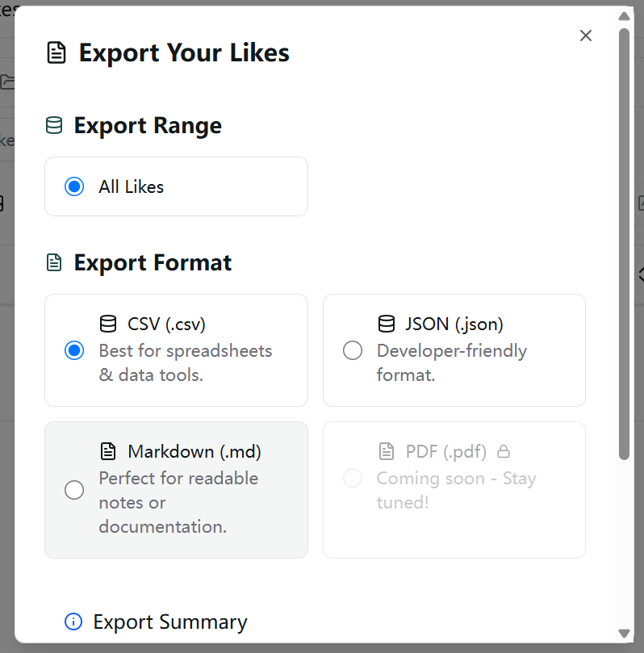Click the PDF file icon
Screen dimensions: 644x653
387,451
